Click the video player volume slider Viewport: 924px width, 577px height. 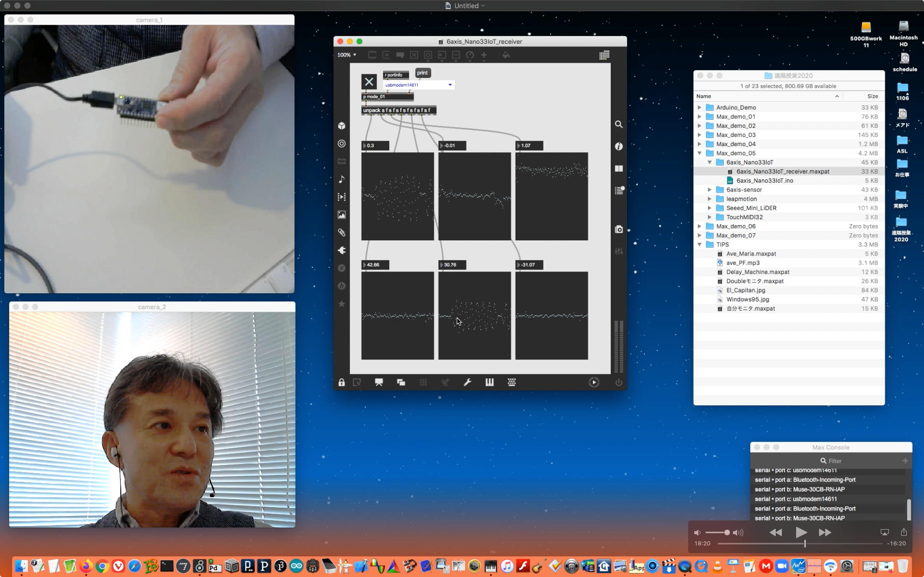pyautogui.click(x=717, y=532)
